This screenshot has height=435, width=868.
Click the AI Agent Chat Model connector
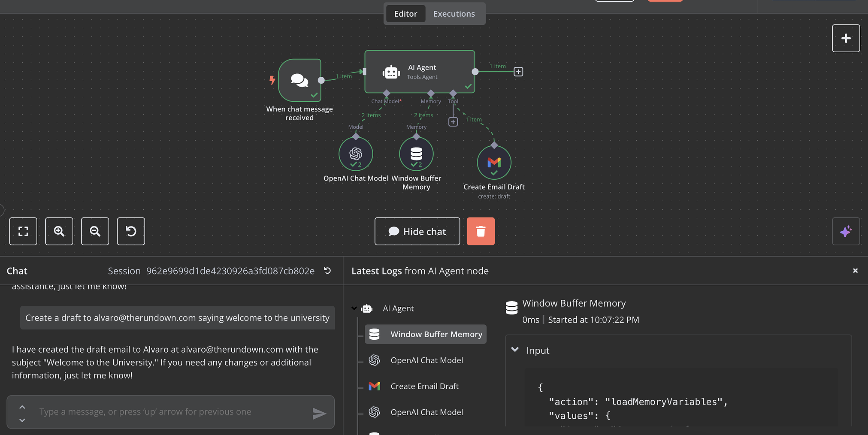387,94
